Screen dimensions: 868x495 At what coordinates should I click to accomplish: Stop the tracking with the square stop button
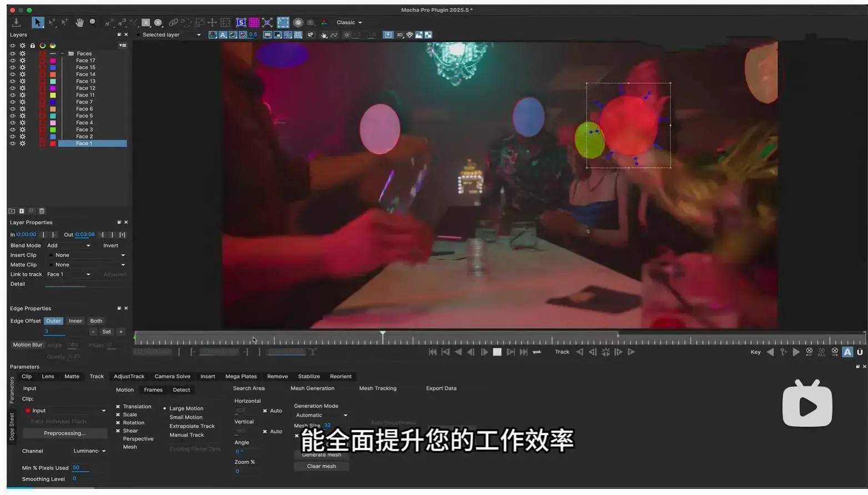(496, 351)
